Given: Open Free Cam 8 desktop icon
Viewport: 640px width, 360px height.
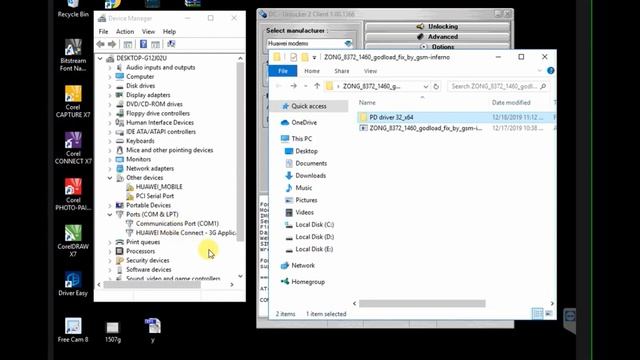Looking at the screenshot, I should 73,330.
